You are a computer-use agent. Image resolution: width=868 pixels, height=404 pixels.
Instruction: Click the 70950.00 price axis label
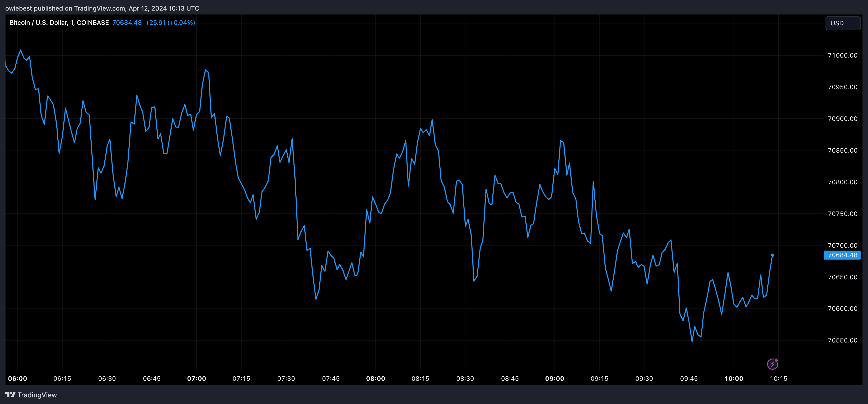pos(843,87)
